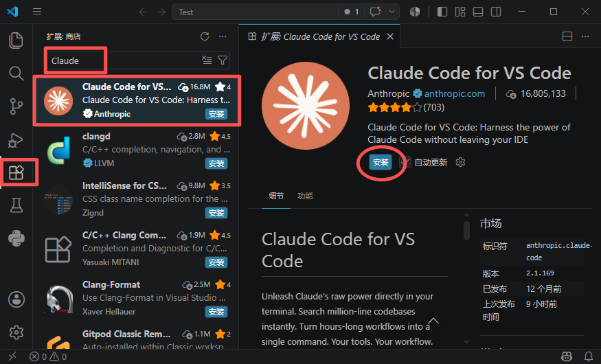Screen dimensions: 601x364
Task: Open the Extensions view icon
Action: (16, 173)
